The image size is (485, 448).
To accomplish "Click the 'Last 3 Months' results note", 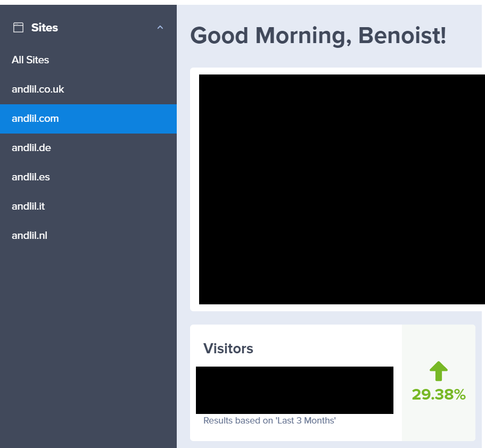I will (269, 421).
